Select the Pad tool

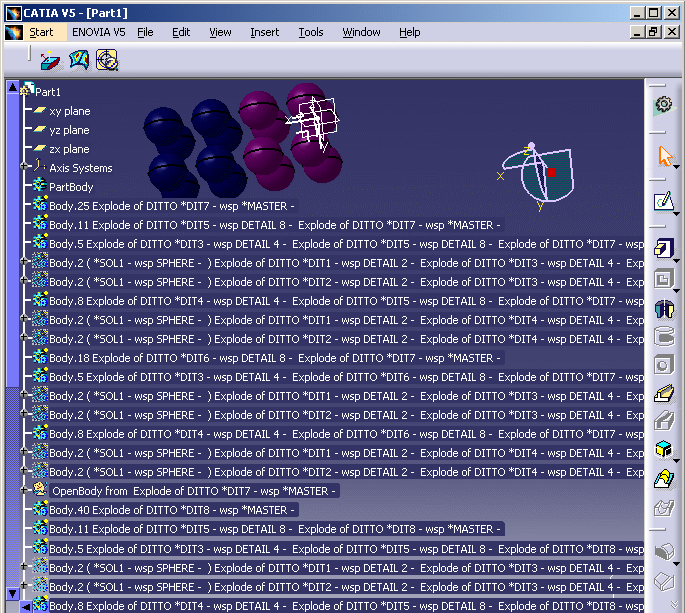pos(662,247)
